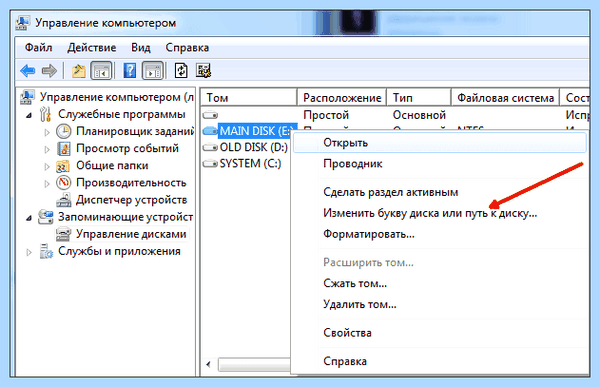The height and width of the screenshot is (387, 600).
Task: Sort by Файловая система column header
Action: coord(505,98)
